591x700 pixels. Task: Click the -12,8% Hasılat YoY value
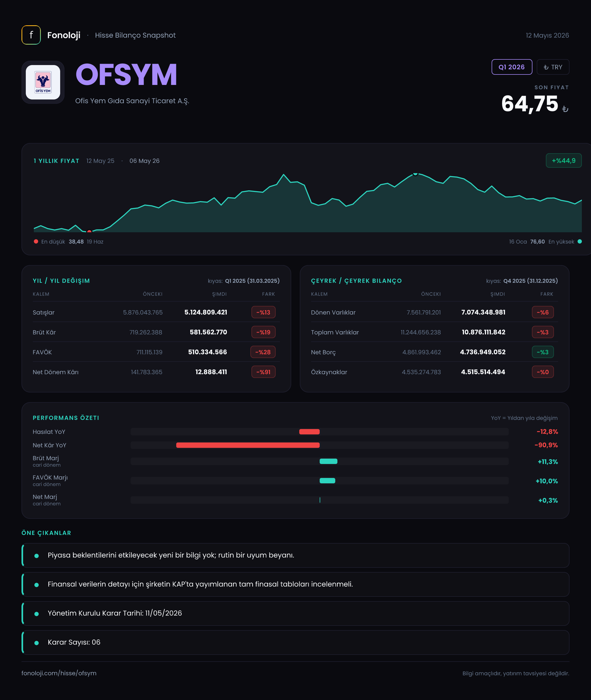tap(547, 432)
